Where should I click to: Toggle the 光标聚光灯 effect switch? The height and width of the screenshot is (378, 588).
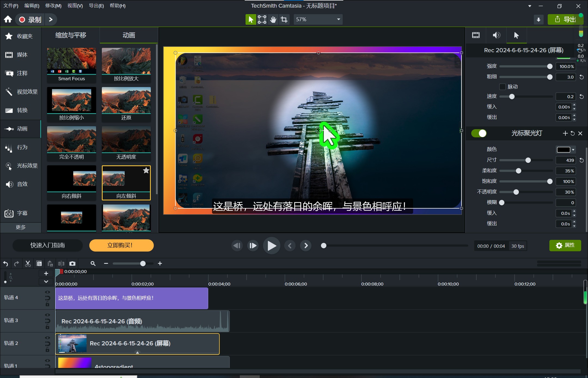point(479,133)
